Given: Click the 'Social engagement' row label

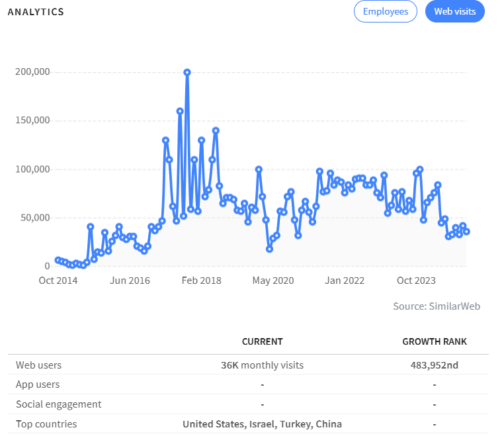Looking at the screenshot, I should 58,404.
